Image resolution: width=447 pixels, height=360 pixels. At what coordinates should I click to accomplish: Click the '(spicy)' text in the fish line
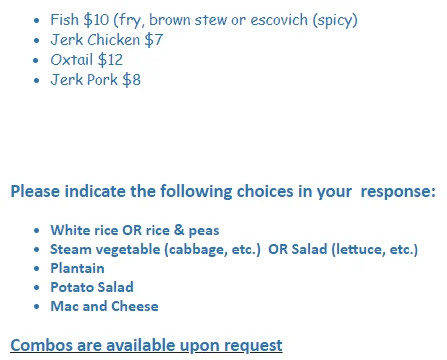335,21
